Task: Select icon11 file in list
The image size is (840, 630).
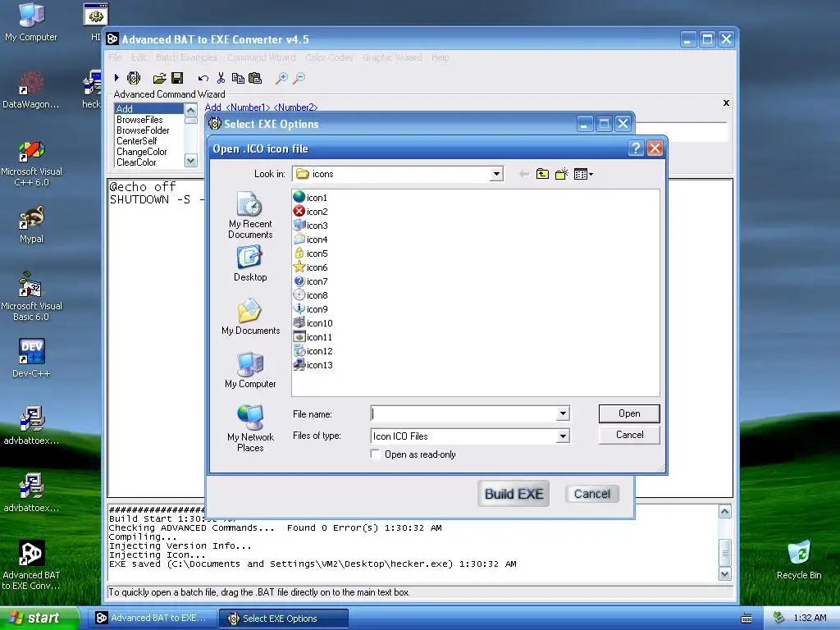Action: (313, 337)
